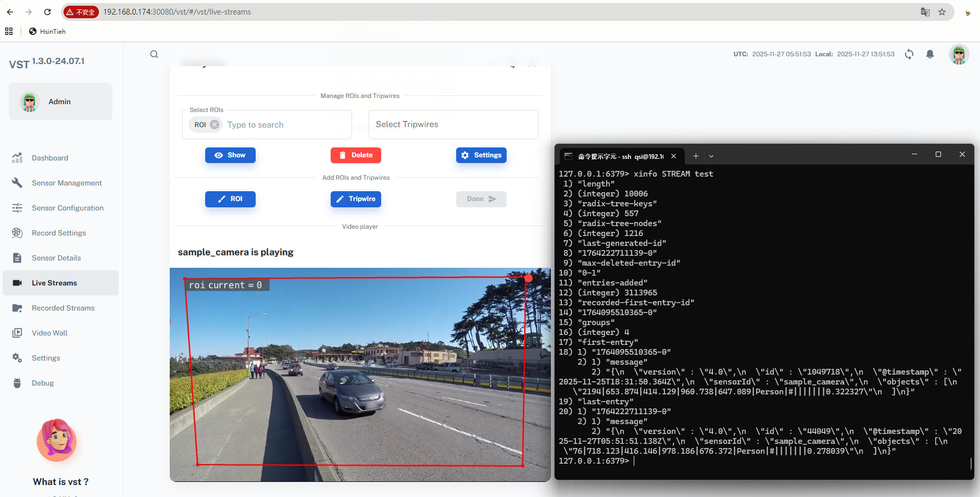
Task: Click the Record Settings reel icon
Action: (x=17, y=233)
